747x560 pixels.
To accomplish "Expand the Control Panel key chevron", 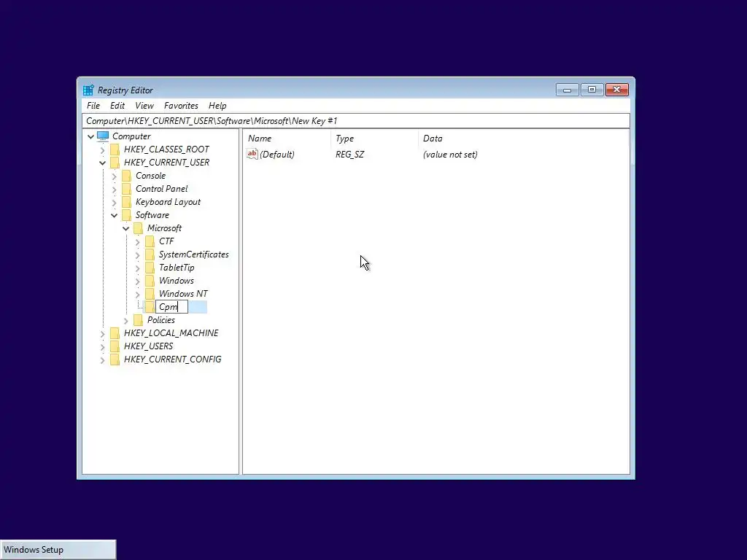I will pyautogui.click(x=115, y=190).
